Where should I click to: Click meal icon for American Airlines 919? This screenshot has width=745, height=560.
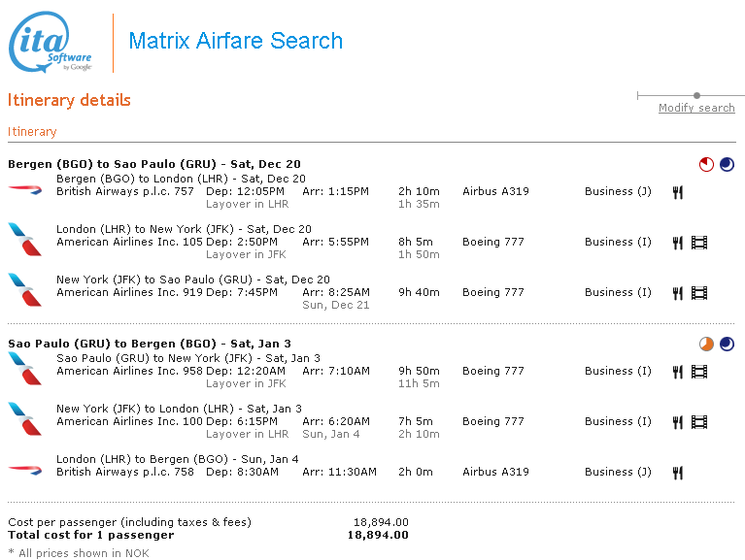[x=678, y=293]
